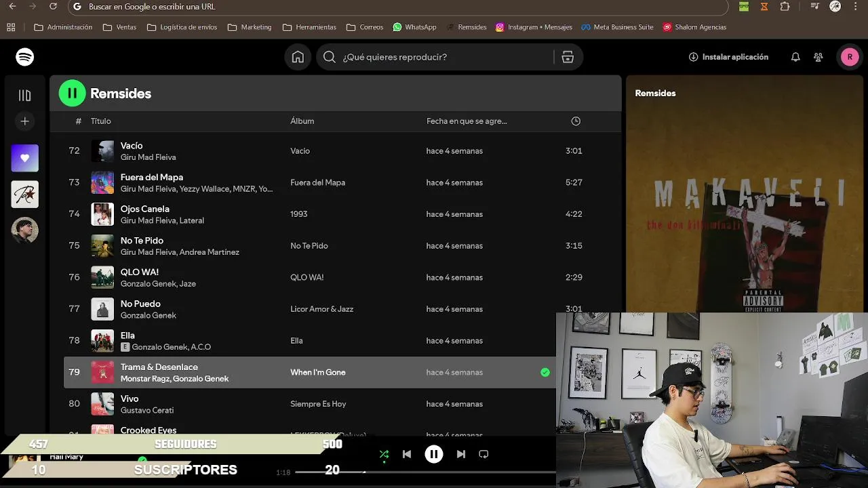Open Fuera del Mapa album cover thumbnail

[x=103, y=182]
